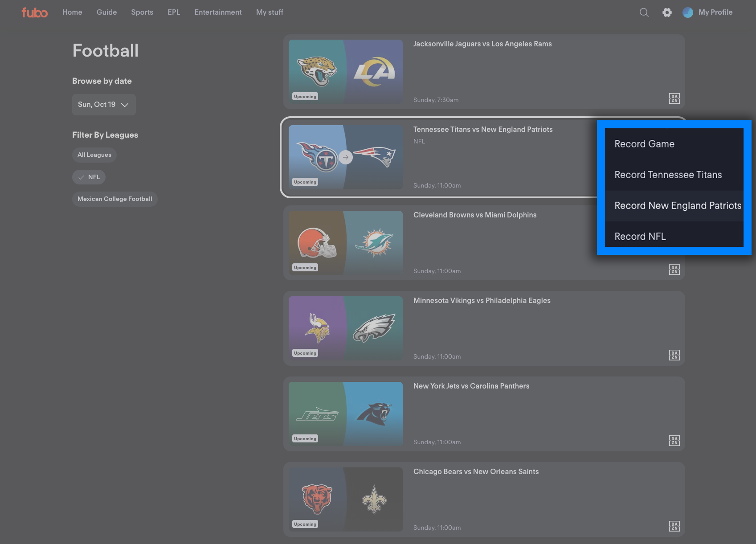Open Chicago Bears vs New Orleans Saints title
The height and width of the screenshot is (544, 756).
click(476, 471)
